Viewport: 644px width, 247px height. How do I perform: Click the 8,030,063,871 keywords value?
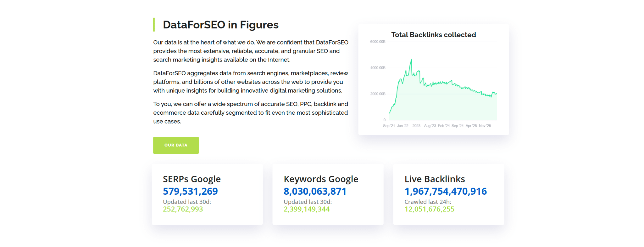coord(315,191)
